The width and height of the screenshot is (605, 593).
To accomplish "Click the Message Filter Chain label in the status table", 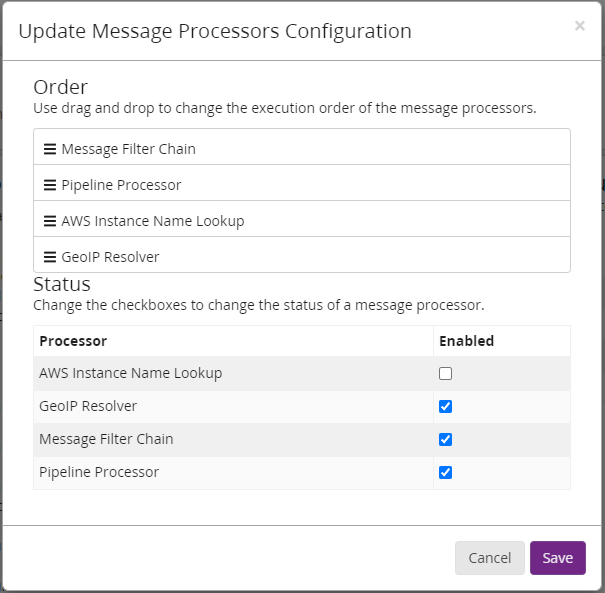I will point(106,439).
